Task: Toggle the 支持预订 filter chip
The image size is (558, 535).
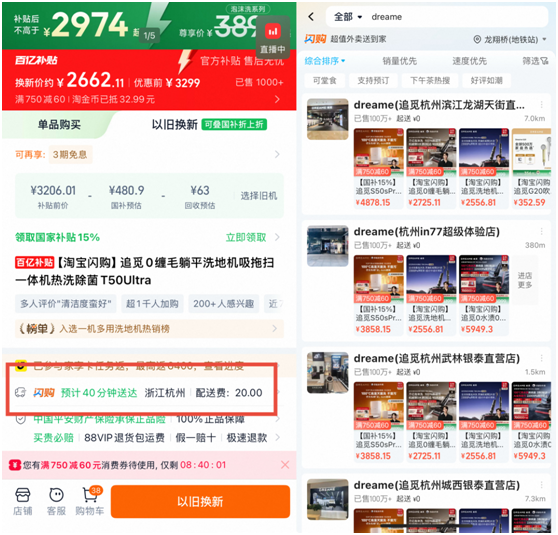Action: pos(373,80)
